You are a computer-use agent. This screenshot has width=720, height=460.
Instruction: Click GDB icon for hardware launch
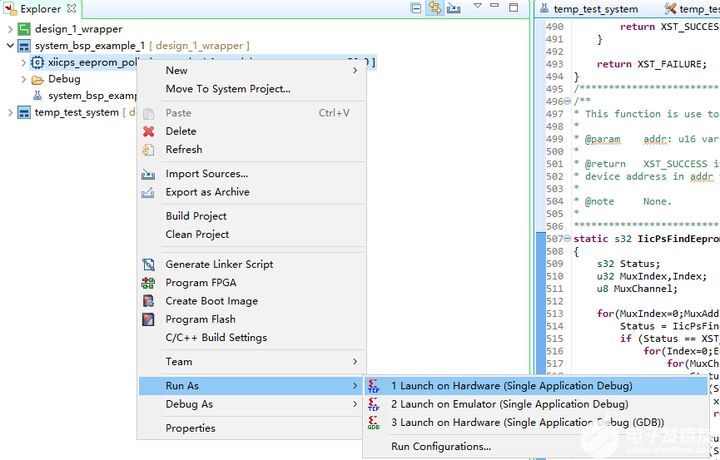374,423
